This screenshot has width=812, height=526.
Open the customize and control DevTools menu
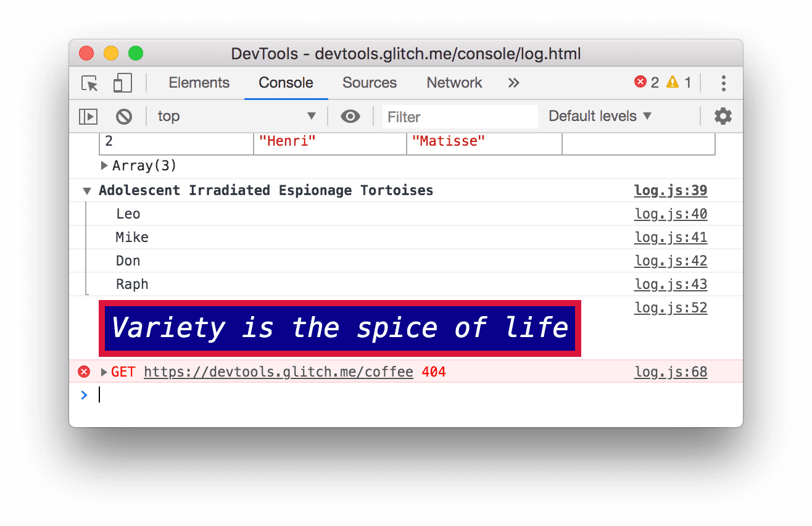click(x=723, y=83)
